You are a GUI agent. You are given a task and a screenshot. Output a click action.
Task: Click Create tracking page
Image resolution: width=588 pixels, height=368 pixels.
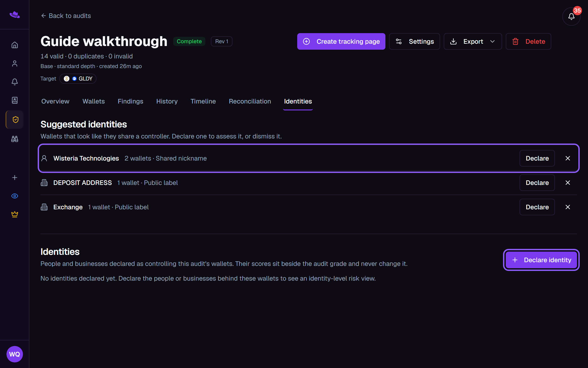tap(341, 41)
